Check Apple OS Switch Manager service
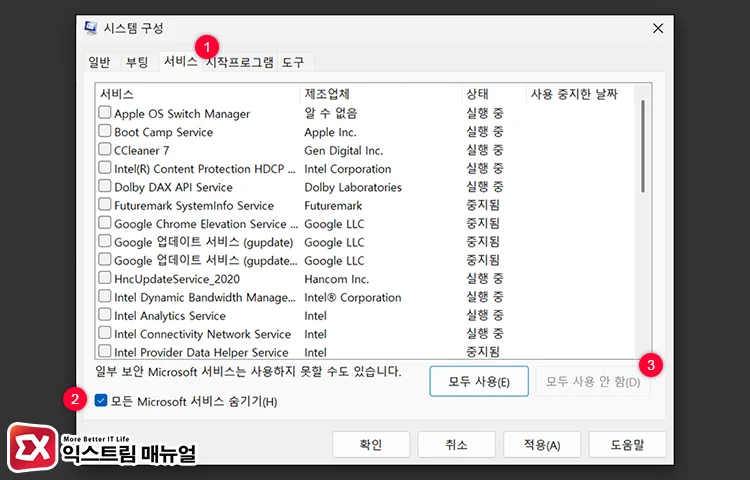Screen dimensions: 750x480 coord(105,112)
